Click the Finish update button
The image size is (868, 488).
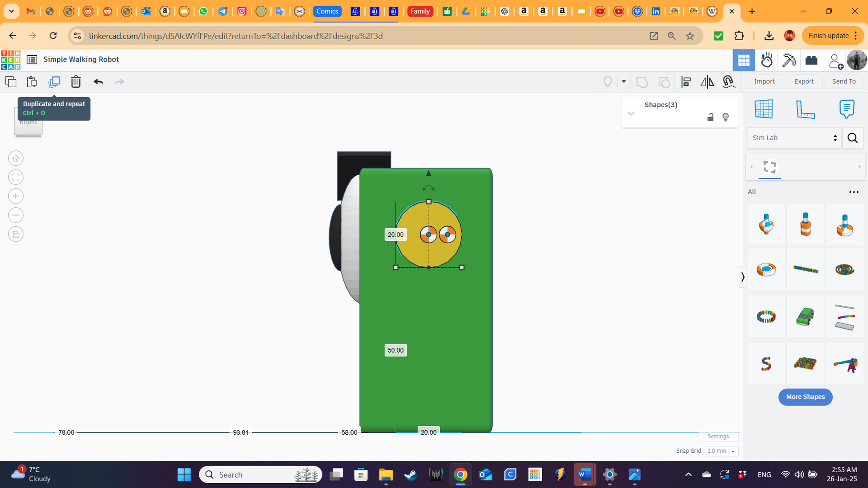[833, 36]
